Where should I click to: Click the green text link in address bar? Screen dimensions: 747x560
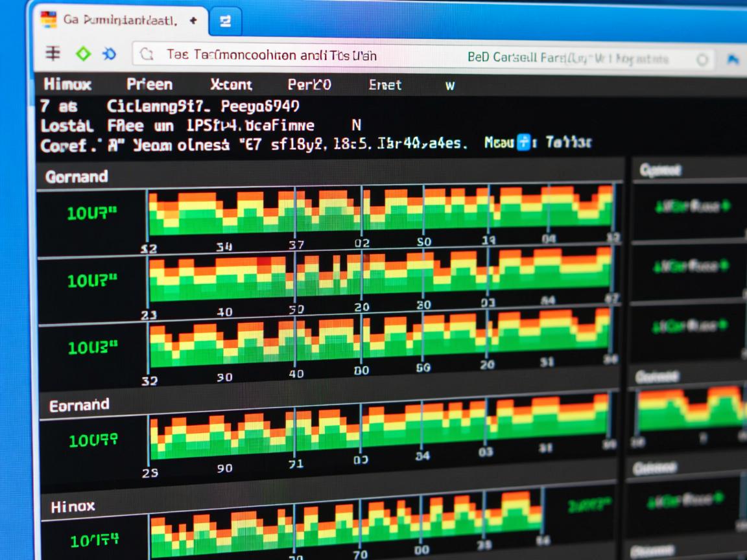(567, 58)
